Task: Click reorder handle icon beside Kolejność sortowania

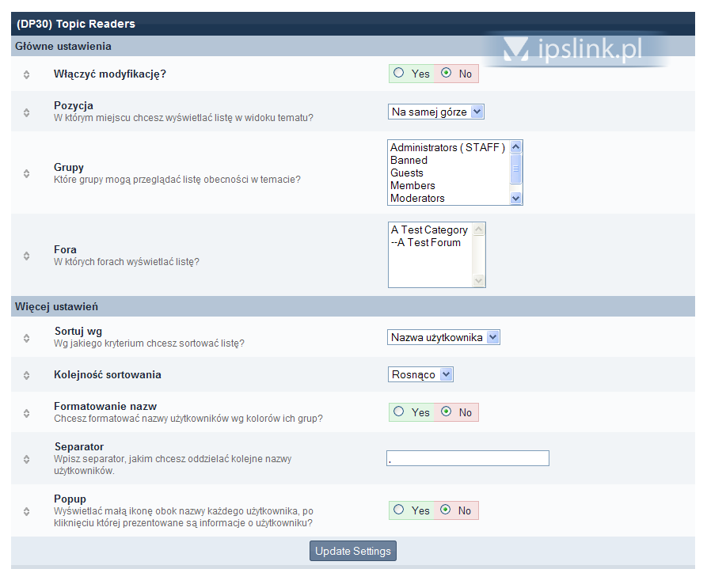Action: [x=26, y=375]
